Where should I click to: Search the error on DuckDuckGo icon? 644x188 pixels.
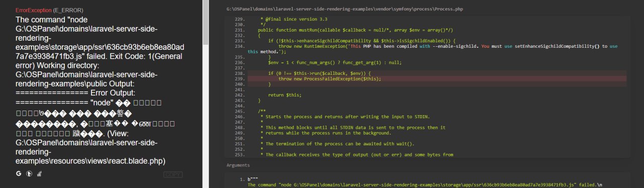[29, 174]
